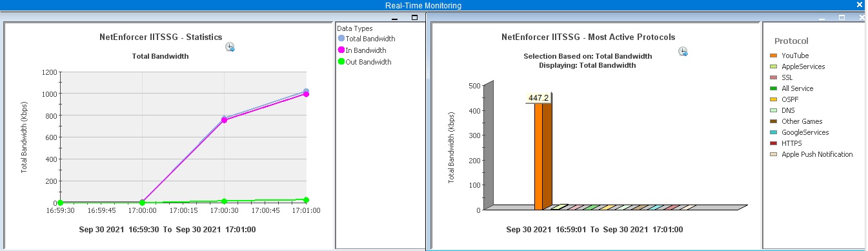Select In Bandwidth magenta legend marker
The image size is (868, 251).
pyautogui.click(x=341, y=50)
